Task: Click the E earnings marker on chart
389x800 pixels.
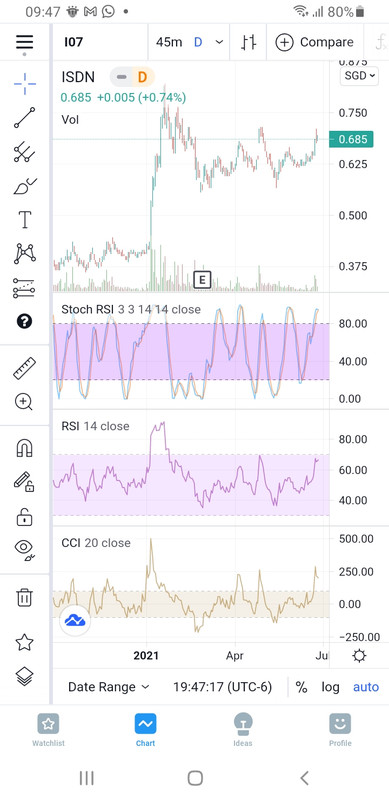Action: pyautogui.click(x=203, y=280)
